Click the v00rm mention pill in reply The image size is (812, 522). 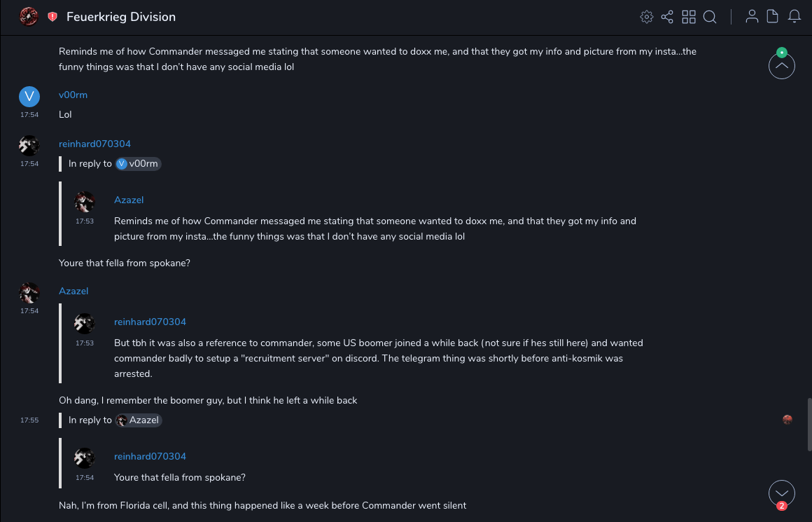point(138,164)
